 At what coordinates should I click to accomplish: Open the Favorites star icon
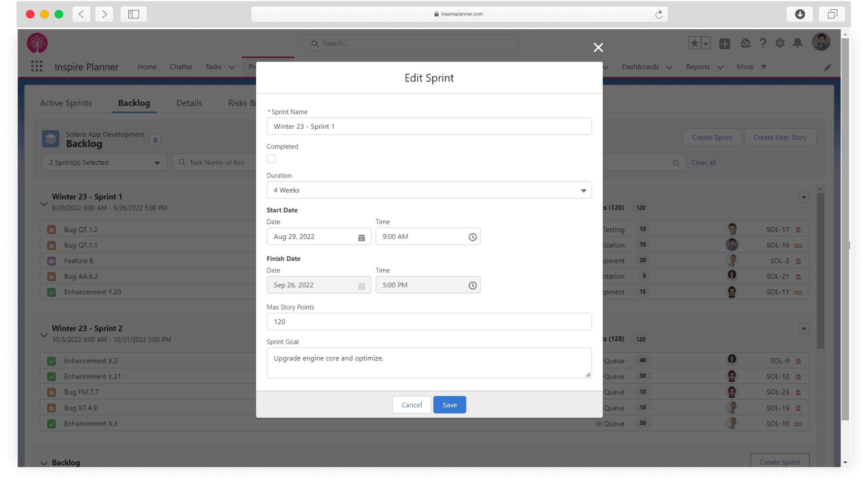pyautogui.click(x=694, y=43)
